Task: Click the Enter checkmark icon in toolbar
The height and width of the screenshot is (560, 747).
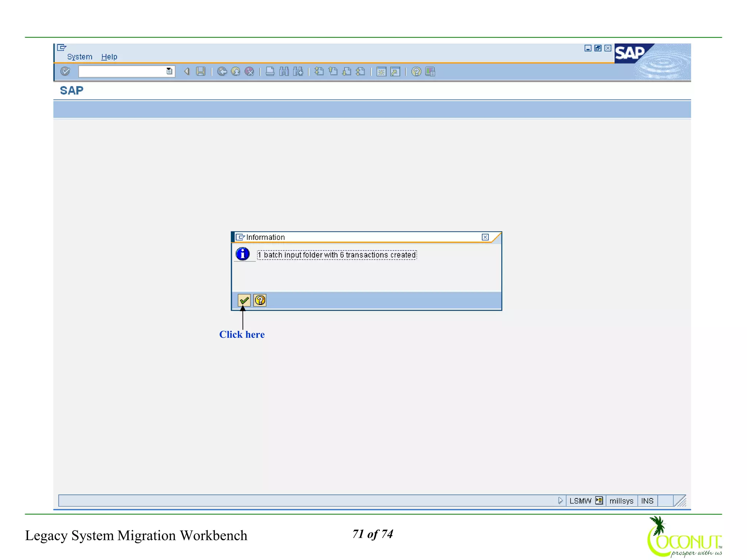Action: tap(65, 71)
